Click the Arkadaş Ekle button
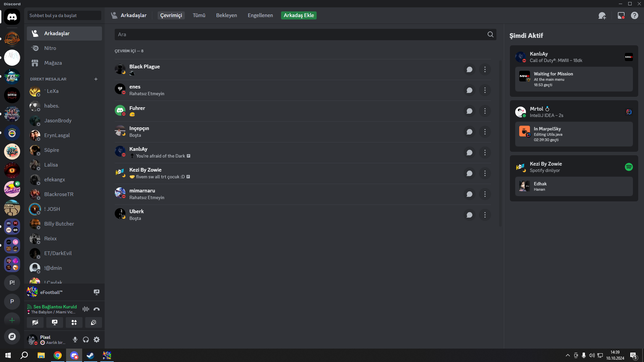 (299, 15)
